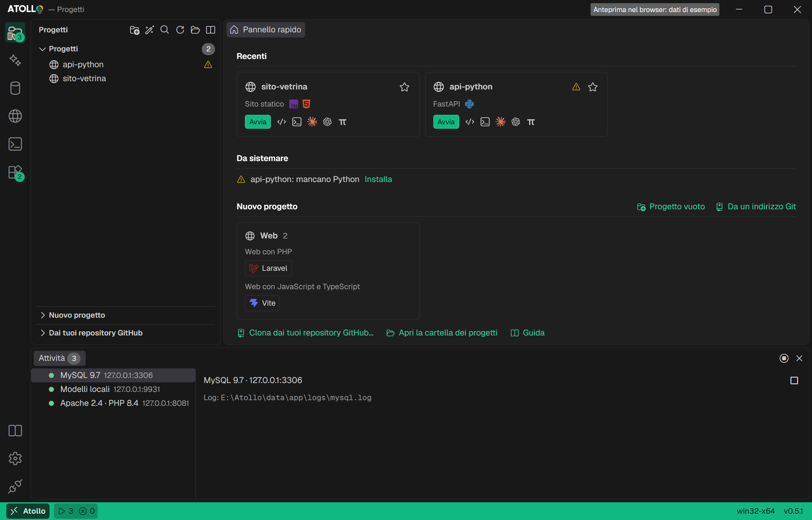
Task: Open the Projects view in the sidebar
Action: point(15,33)
